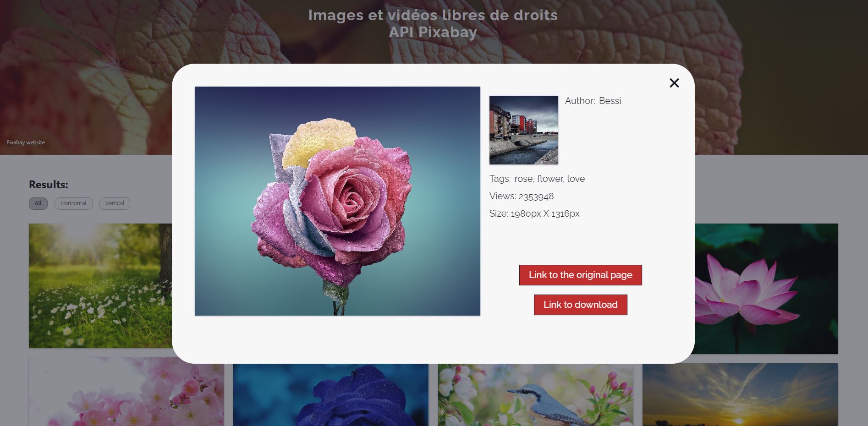Open the blue rose thumbnail

click(331, 395)
